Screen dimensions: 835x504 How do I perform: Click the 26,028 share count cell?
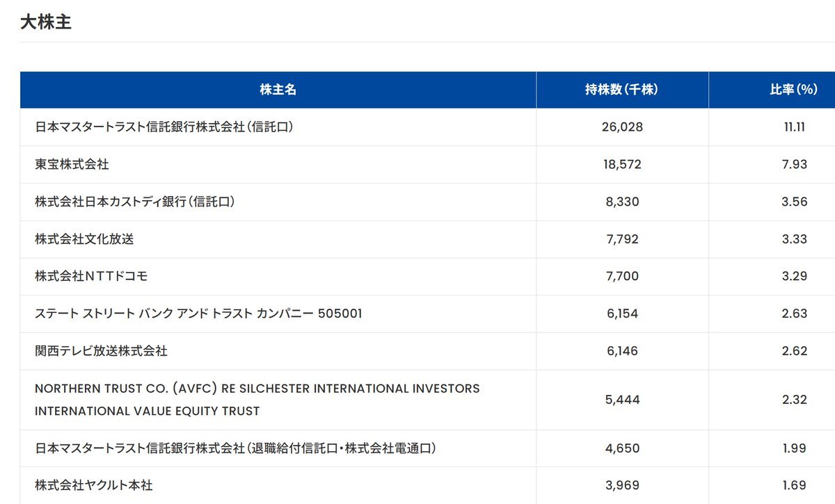point(622,127)
